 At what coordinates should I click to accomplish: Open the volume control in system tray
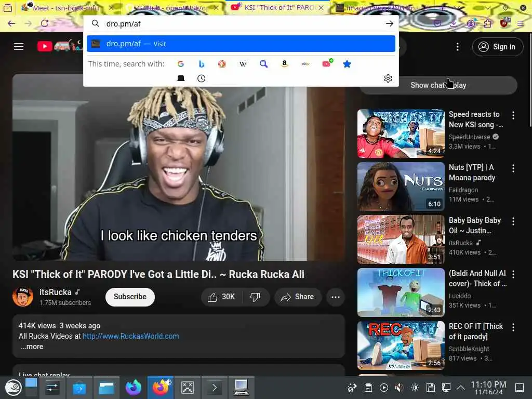[x=400, y=388]
